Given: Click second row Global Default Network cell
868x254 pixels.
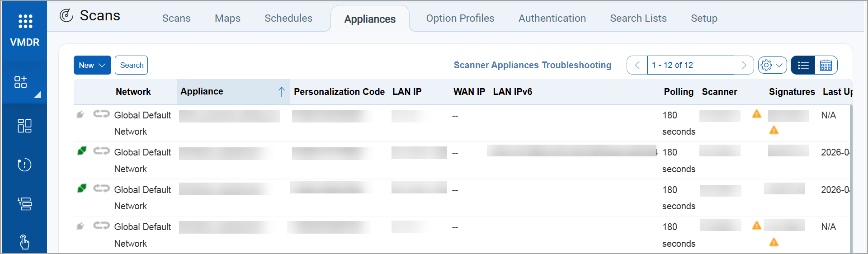Looking at the screenshot, I should [142, 160].
